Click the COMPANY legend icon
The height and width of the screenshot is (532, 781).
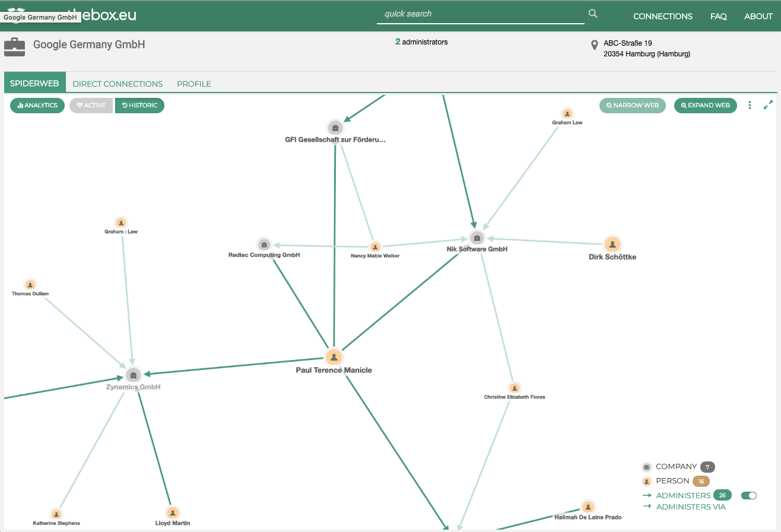click(x=647, y=467)
